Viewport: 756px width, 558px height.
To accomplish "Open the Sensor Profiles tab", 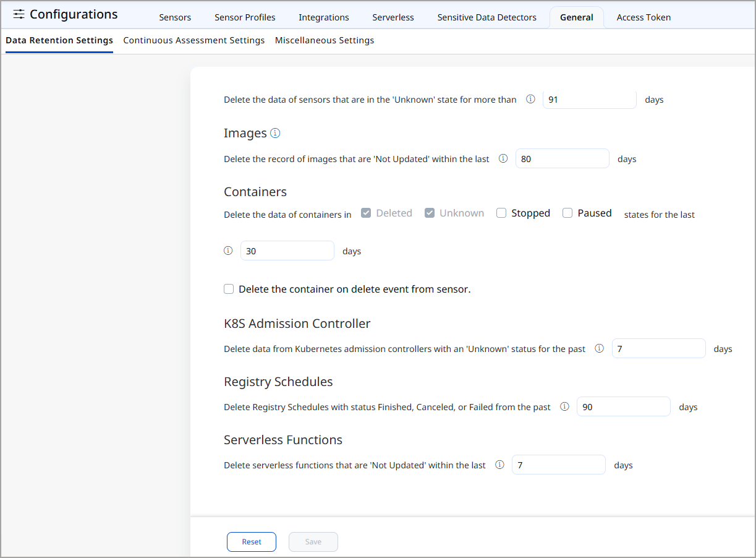I will click(245, 17).
